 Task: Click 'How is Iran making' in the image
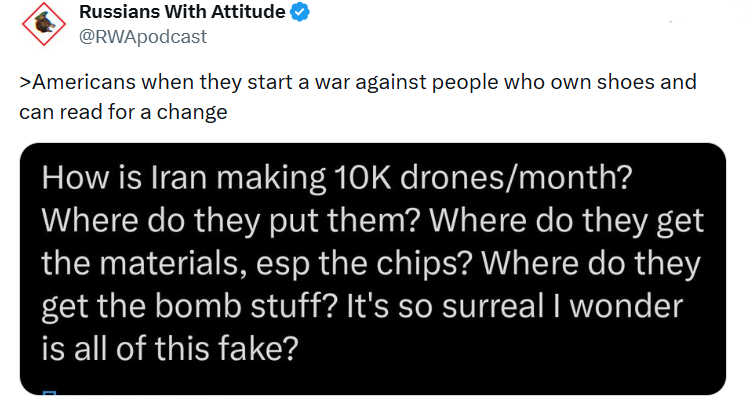click(x=183, y=178)
